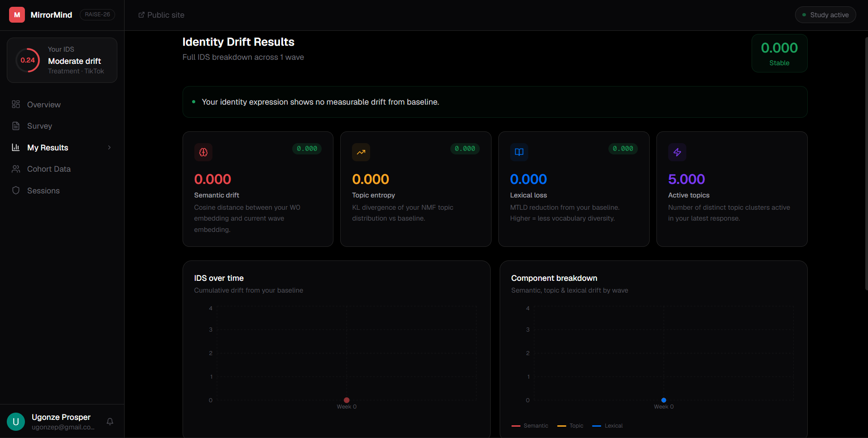The height and width of the screenshot is (438, 868).
Task: Click the 'Topic entropy' card label
Action: point(373,195)
